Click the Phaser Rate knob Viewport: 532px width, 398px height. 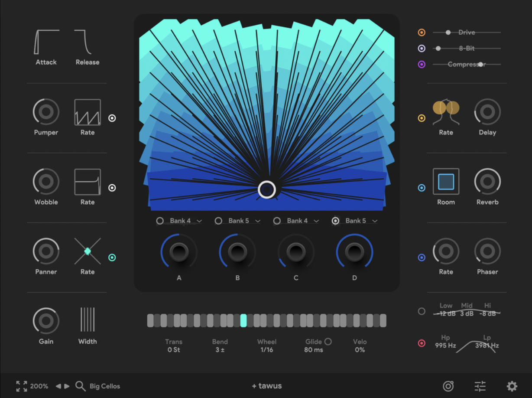pyautogui.click(x=446, y=251)
